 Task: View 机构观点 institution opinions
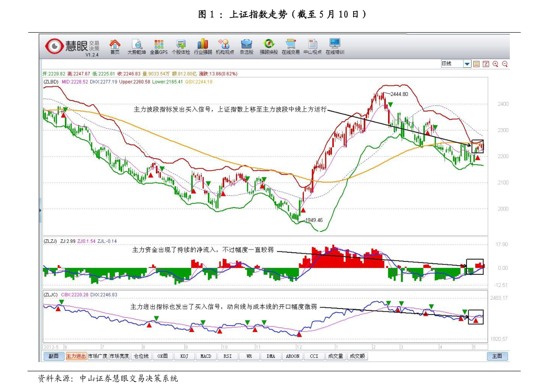pos(225,47)
